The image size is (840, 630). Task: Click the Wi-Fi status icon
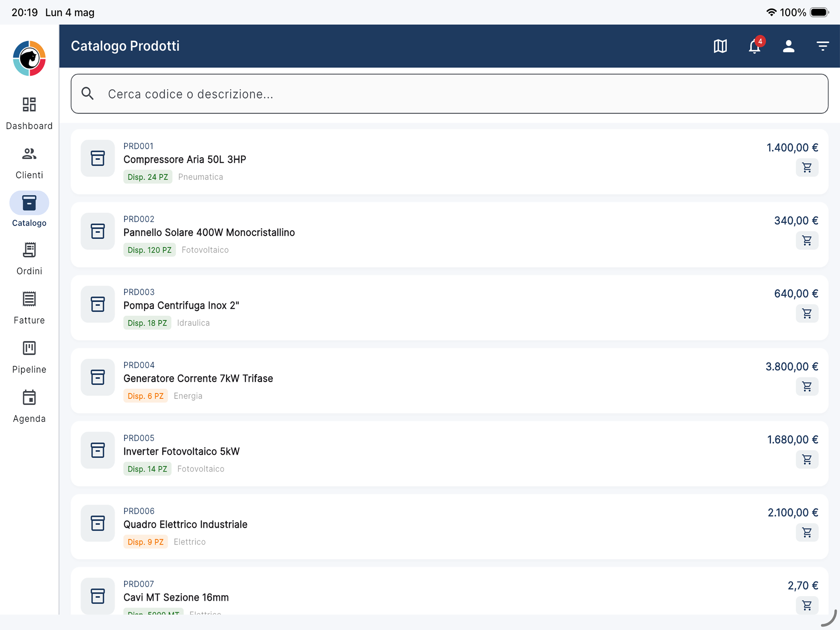(x=771, y=12)
